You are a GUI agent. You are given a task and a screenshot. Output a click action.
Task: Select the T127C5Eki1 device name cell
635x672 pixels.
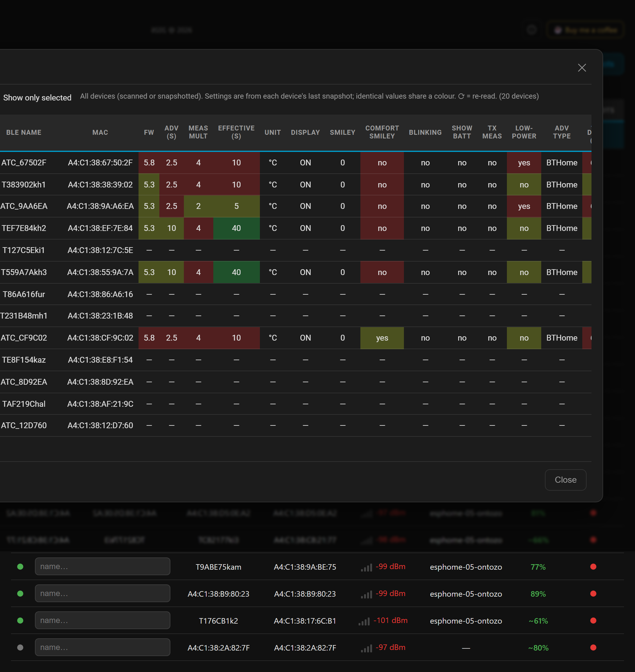tap(24, 250)
